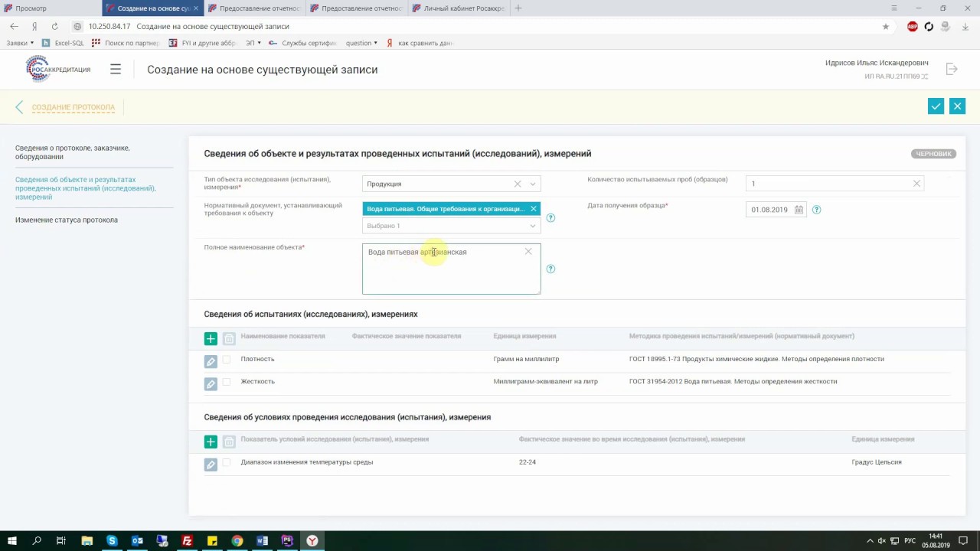Click the СОЗДАНИЕ ПРОТОКОЛА breadcrumb link
Image resolution: width=980 pixels, height=551 pixels.
pos(73,107)
